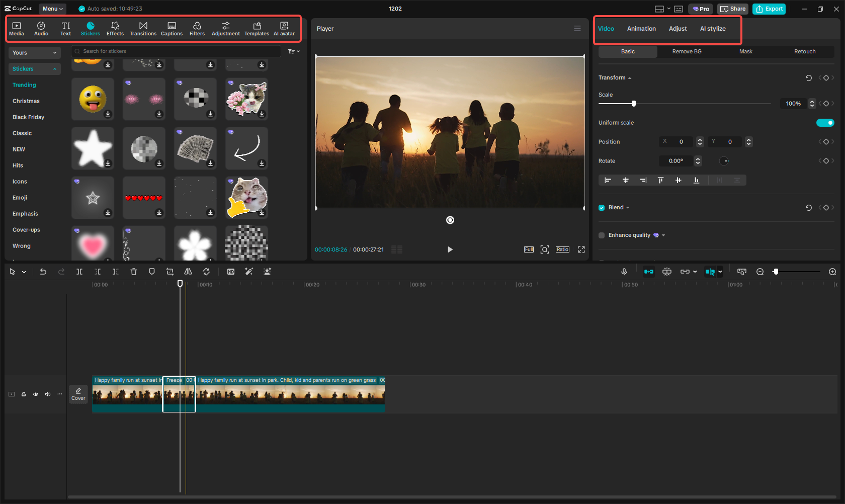Enable the Enhance quality checkbox
The image size is (845, 504).
[601, 235]
